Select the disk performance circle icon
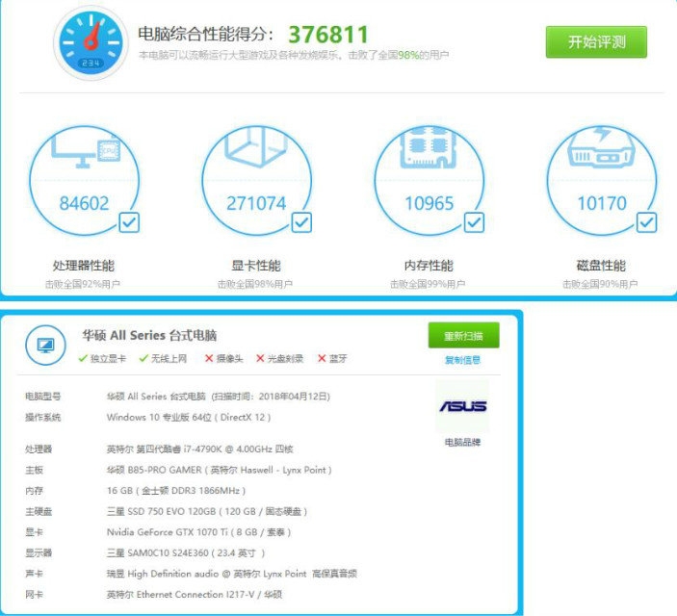 [602, 180]
